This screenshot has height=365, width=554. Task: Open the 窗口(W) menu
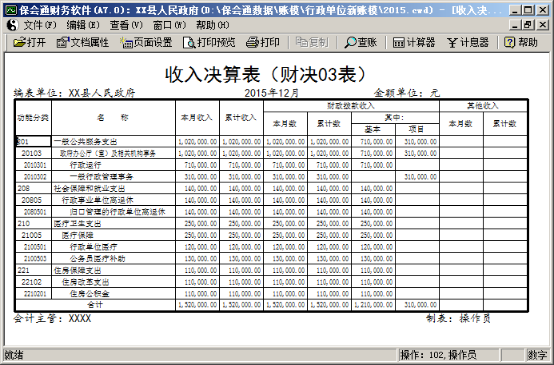[x=169, y=25]
